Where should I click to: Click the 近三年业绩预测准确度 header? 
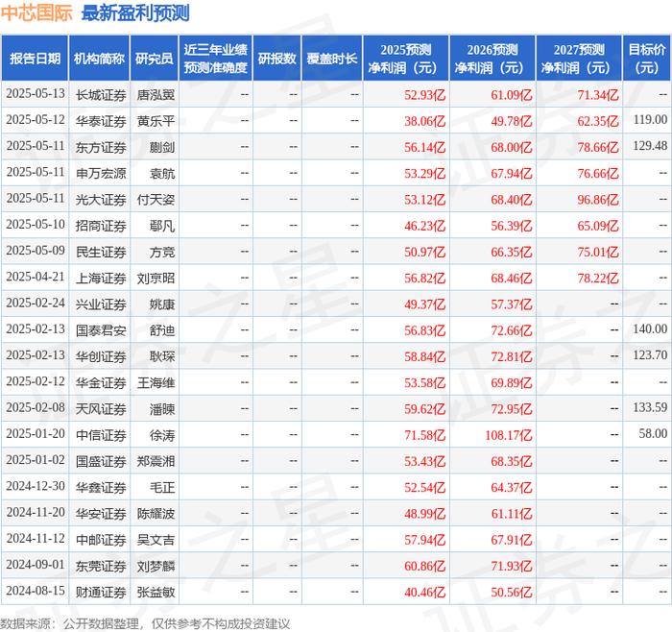point(216,59)
